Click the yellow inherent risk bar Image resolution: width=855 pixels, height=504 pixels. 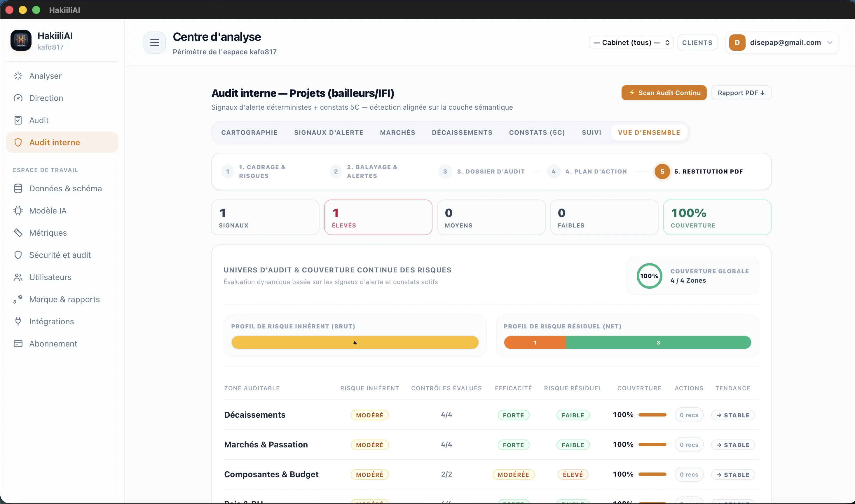[355, 342]
